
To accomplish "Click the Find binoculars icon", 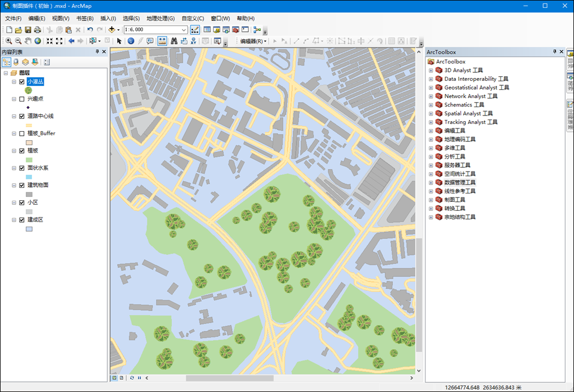I will click(174, 41).
